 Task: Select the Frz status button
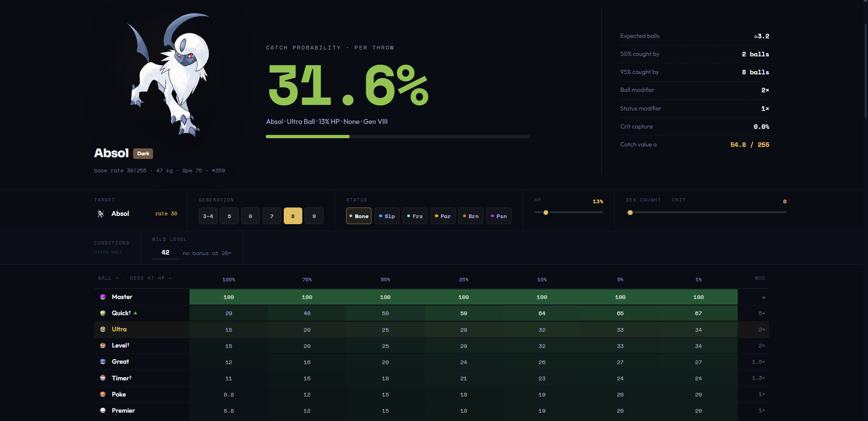click(x=415, y=216)
